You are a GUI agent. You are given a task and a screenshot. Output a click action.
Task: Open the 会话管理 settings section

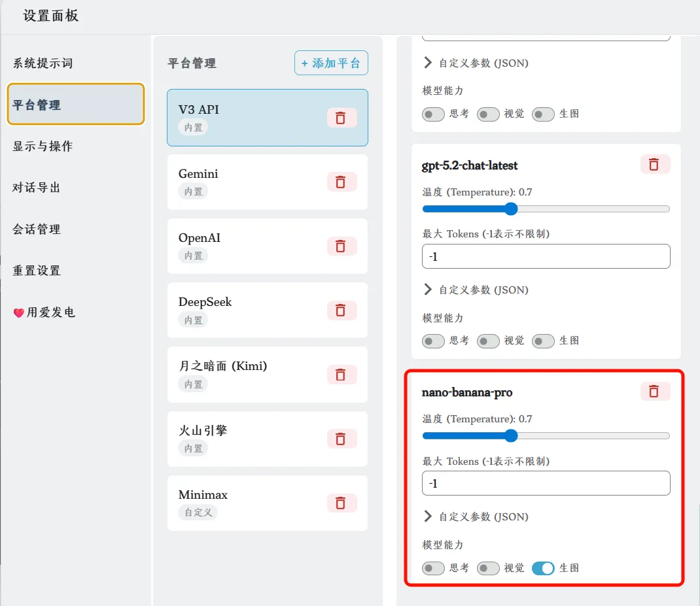[76, 229]
